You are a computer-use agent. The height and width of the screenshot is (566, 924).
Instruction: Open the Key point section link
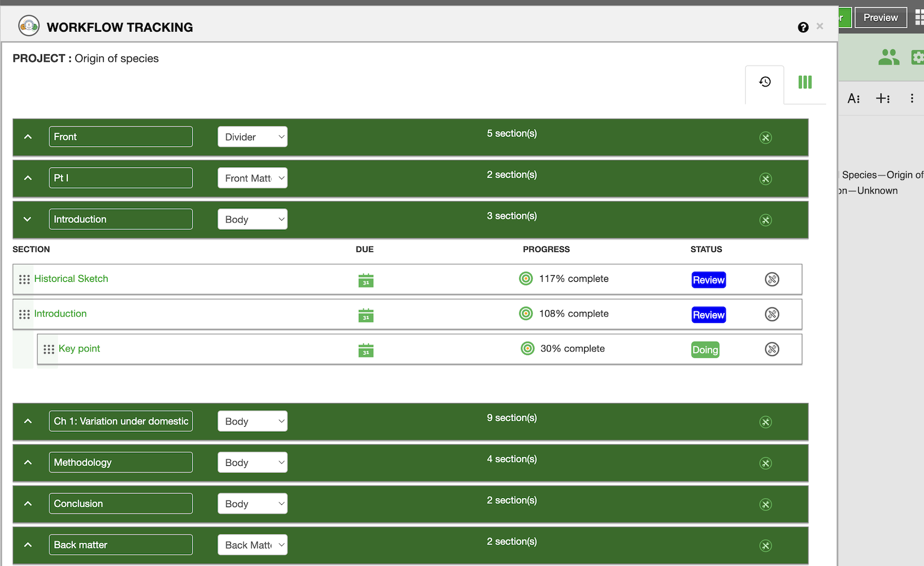pyautogui.click(x=79, y=349)
